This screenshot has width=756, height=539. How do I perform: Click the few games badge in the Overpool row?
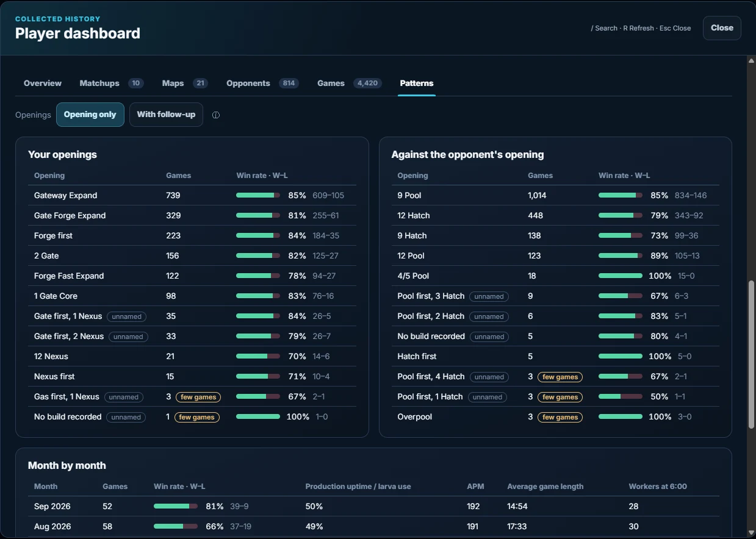[x=560, y=417]
